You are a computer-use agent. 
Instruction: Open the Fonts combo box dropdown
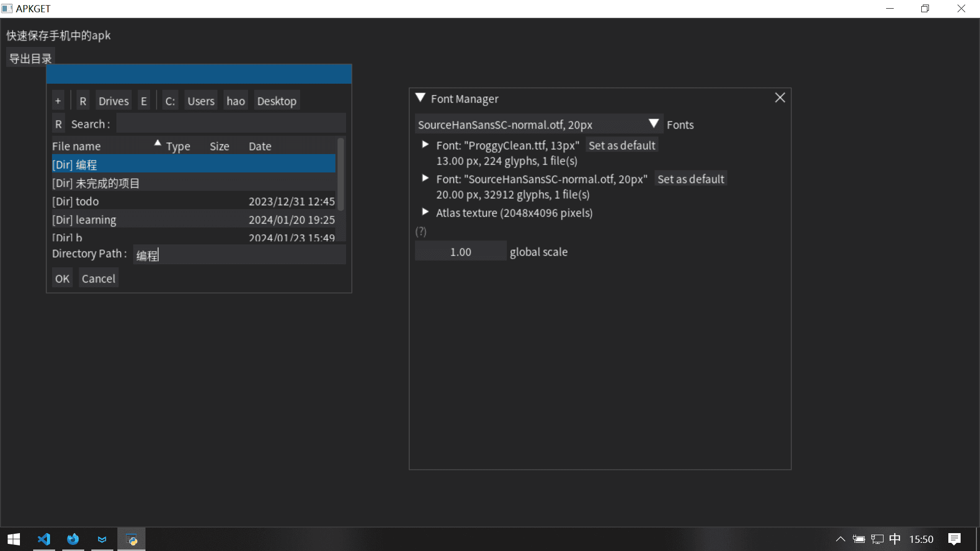pos(654,124)
